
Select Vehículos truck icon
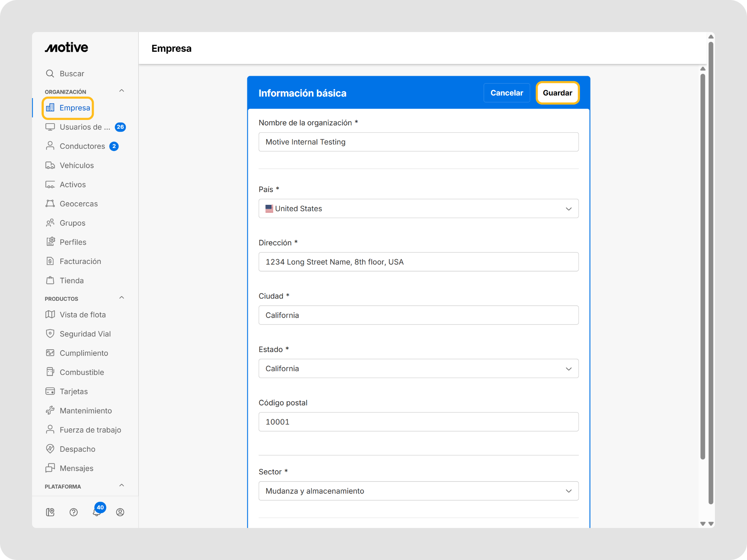tap(50, 166)
